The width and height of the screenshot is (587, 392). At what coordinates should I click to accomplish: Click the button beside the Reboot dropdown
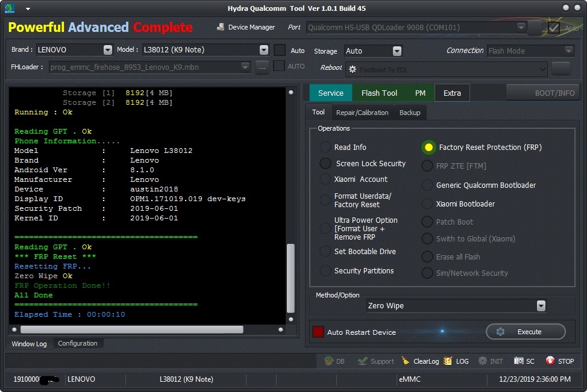[561, 69]
